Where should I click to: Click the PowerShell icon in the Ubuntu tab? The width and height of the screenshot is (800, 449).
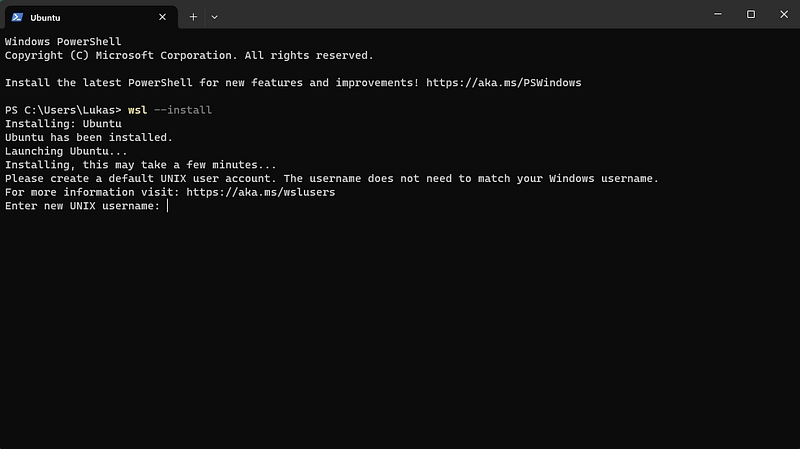(x=17, y=17)
